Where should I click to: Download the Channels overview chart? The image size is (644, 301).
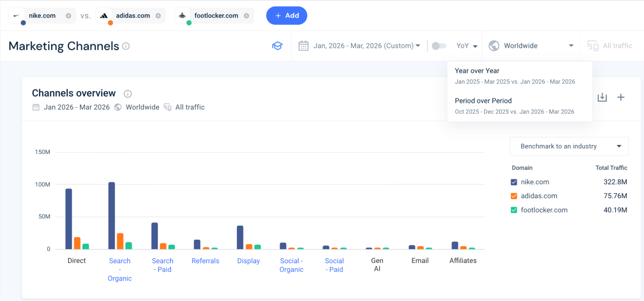click(x=602, y=97)
